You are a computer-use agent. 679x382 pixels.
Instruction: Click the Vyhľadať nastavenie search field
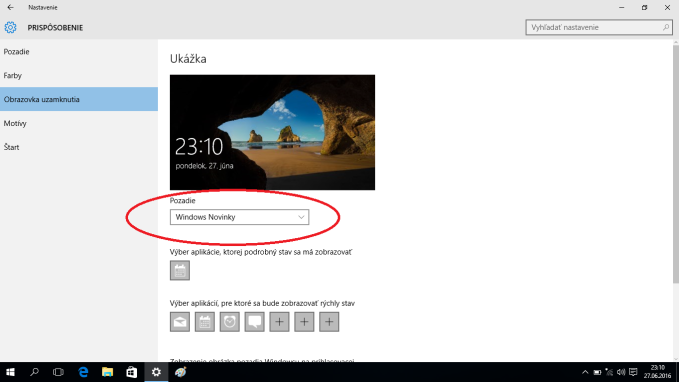point(599,27)
